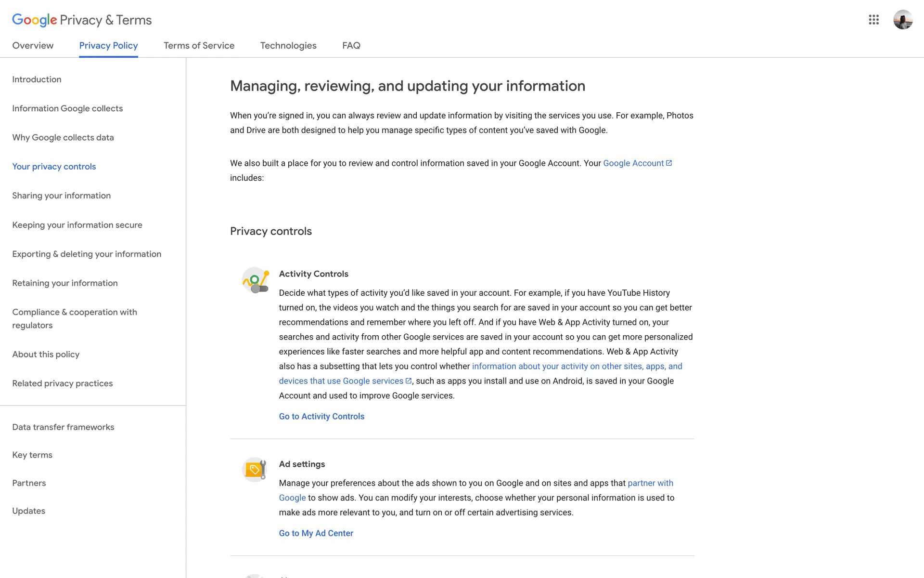Screen dimensions: 924x578
Task: Click the Ad settings tag icon
Action: [255, 470]
